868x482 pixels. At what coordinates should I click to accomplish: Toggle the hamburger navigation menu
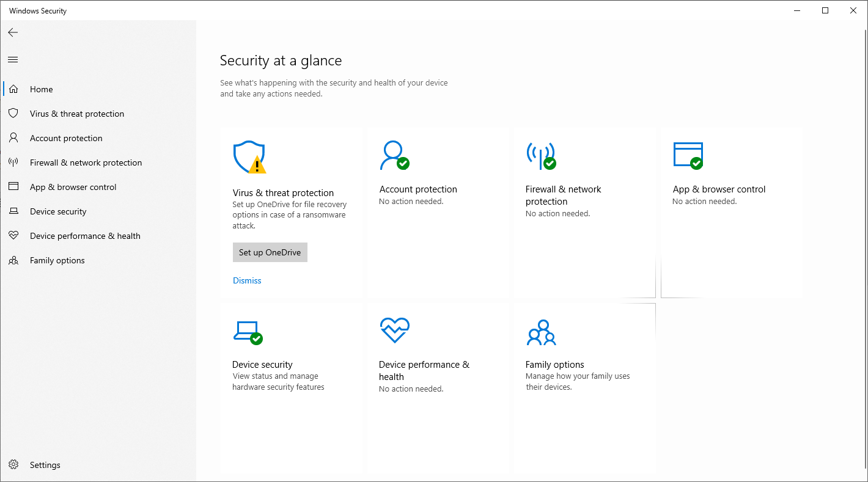coord(13,59)
